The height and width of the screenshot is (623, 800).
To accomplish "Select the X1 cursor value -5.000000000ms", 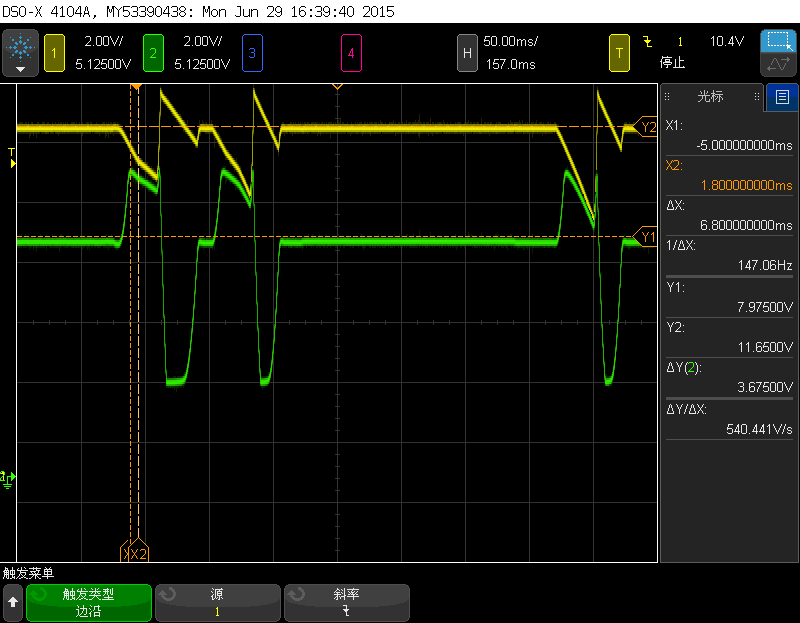I will point(744,145).
